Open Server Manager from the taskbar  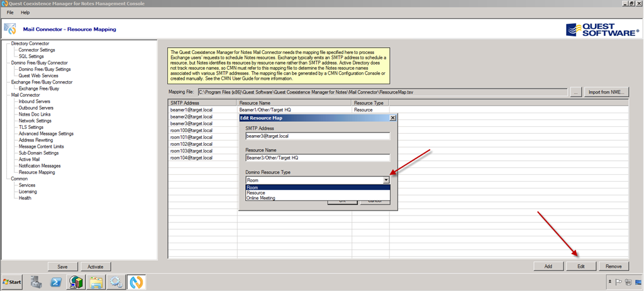pyautogui.click(x=36, y=282)
